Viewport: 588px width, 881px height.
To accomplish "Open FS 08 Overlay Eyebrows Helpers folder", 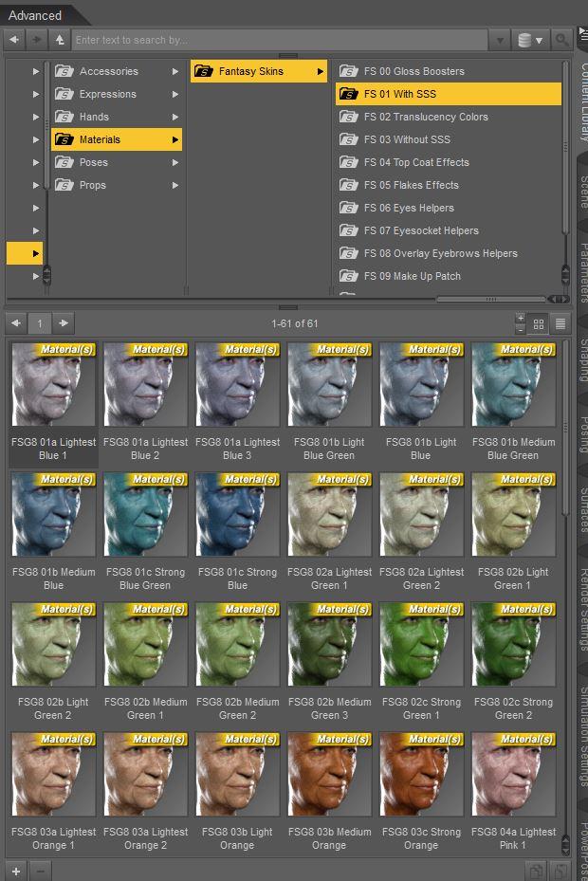I will pos(448,253).
